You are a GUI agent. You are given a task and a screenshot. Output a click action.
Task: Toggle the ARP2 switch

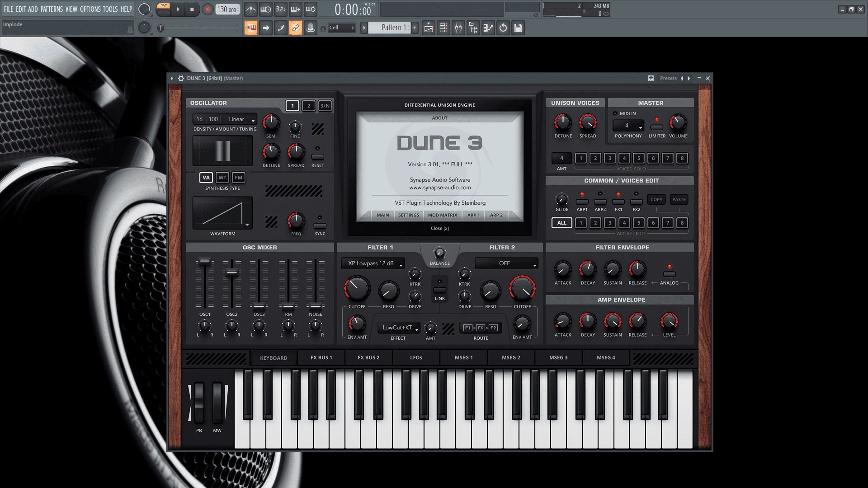pos(600,202)
